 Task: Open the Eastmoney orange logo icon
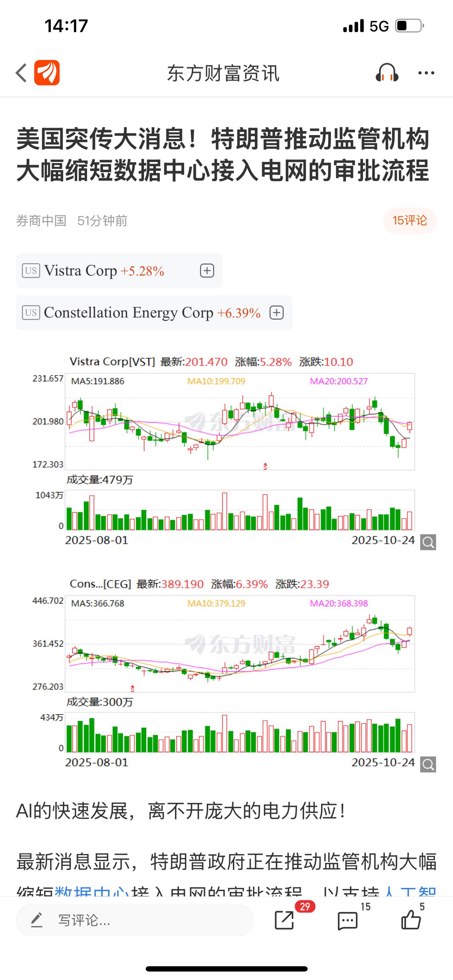(x=47, y=73)
